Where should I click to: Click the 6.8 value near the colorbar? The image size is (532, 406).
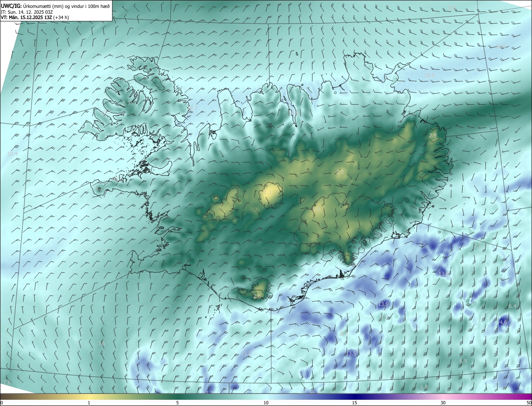click(x=424, y=387)
